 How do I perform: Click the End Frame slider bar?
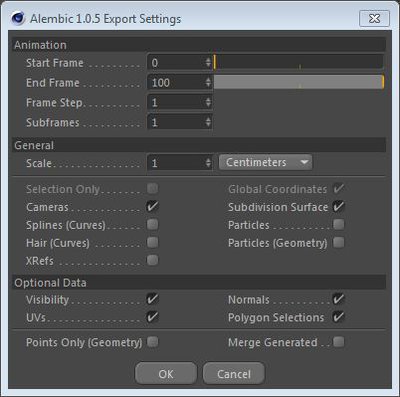point(299,82)
